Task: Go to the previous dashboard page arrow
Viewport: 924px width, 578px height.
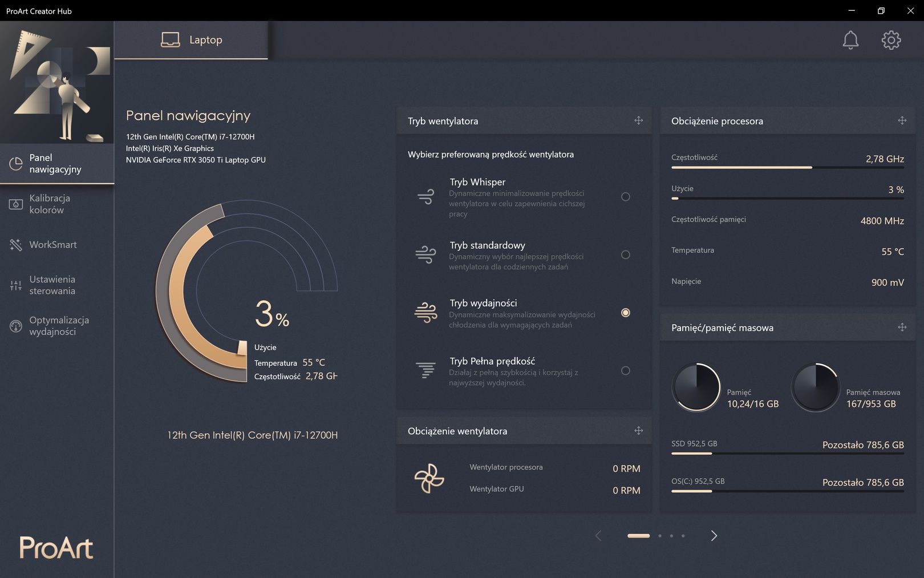Action: (x=598, y=536)
